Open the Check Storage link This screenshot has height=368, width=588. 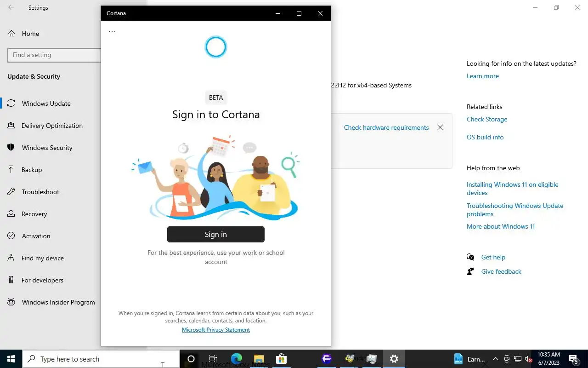tap(487, 119)
